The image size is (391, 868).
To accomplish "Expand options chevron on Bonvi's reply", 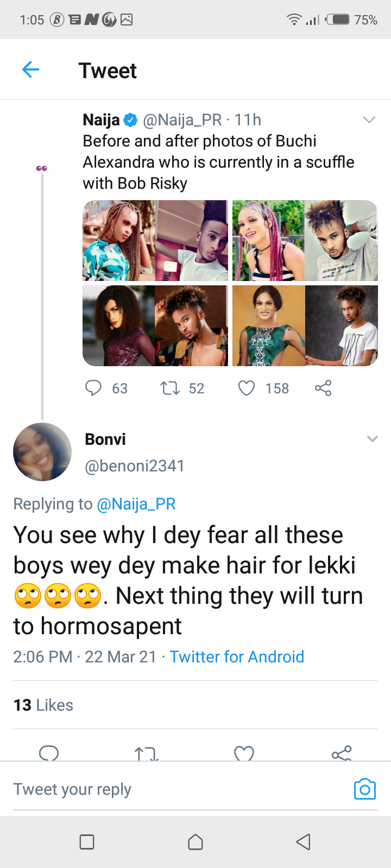I will click(x=373, y=439).
